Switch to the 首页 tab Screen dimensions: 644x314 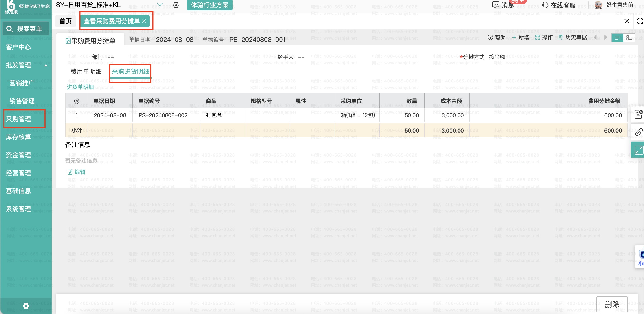[66, 21]
